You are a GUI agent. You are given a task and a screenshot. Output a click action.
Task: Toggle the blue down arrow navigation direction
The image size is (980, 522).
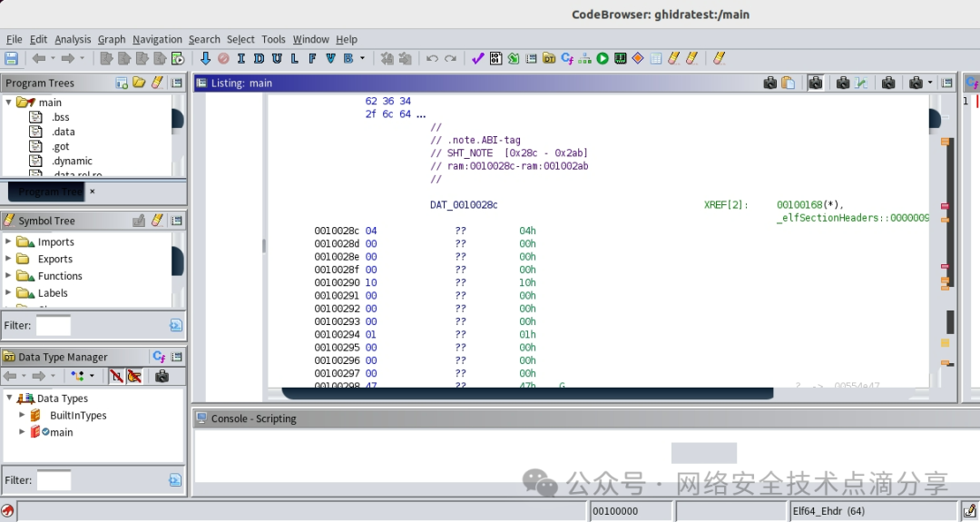click(x=205, y=59)
